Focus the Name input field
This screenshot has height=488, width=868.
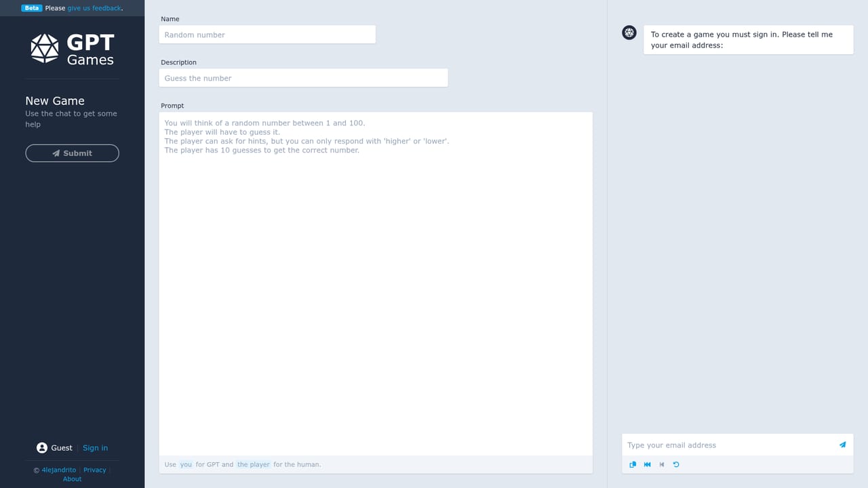click(x=267, y=35)
